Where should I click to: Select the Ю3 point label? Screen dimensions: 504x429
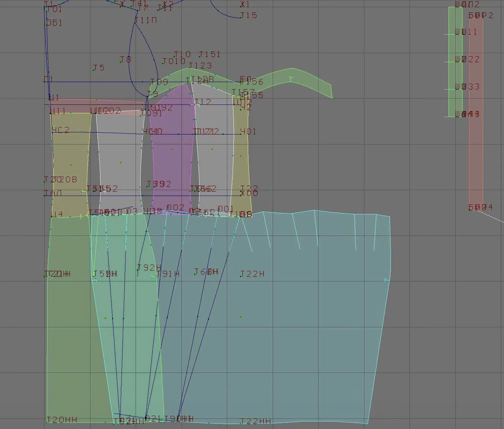tap(132, 211)
